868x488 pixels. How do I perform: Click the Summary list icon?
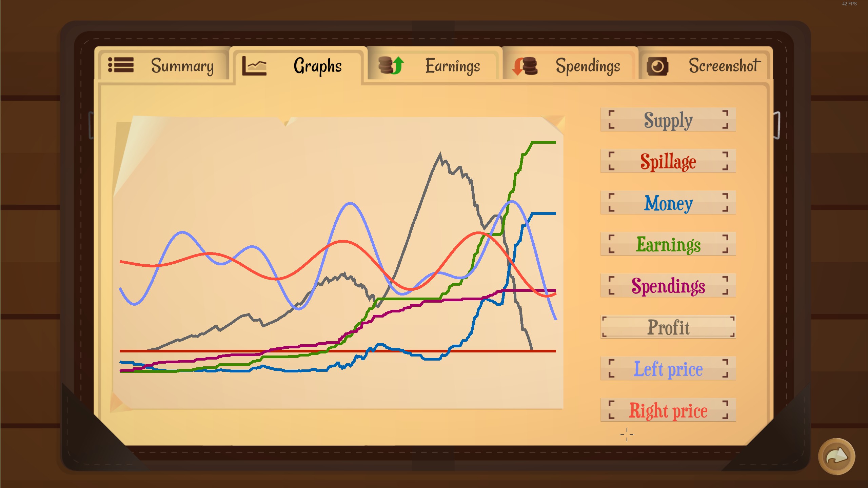[121, 65]
